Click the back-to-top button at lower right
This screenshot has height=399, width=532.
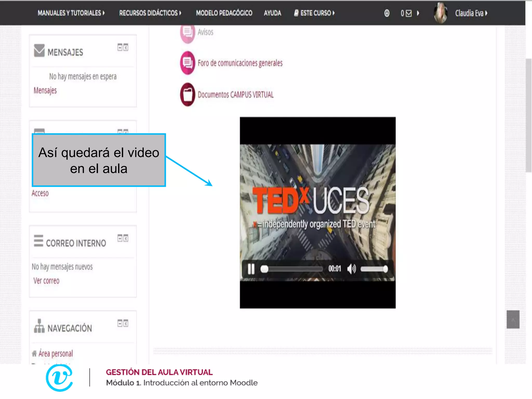(513, 320)
